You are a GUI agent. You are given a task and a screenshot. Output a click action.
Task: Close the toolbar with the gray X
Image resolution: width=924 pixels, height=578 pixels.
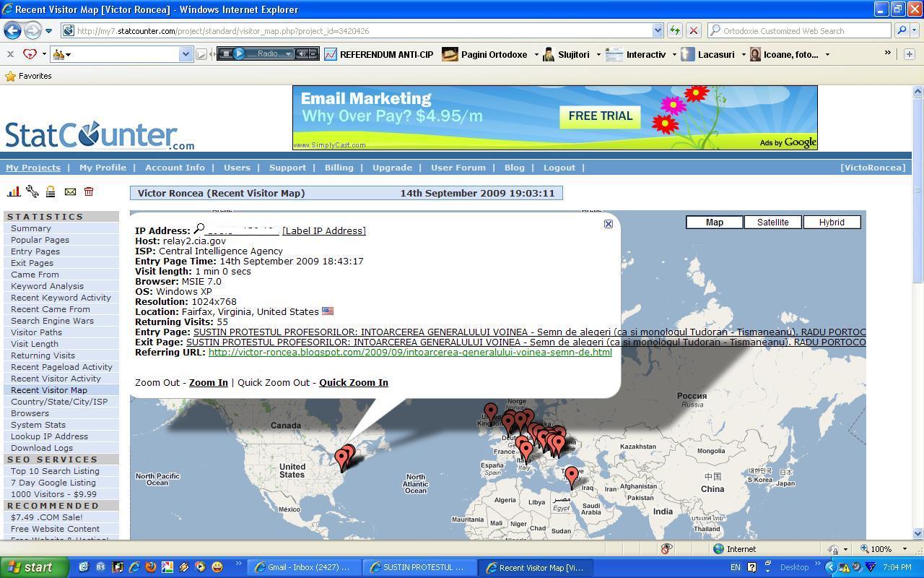point(10,54)
